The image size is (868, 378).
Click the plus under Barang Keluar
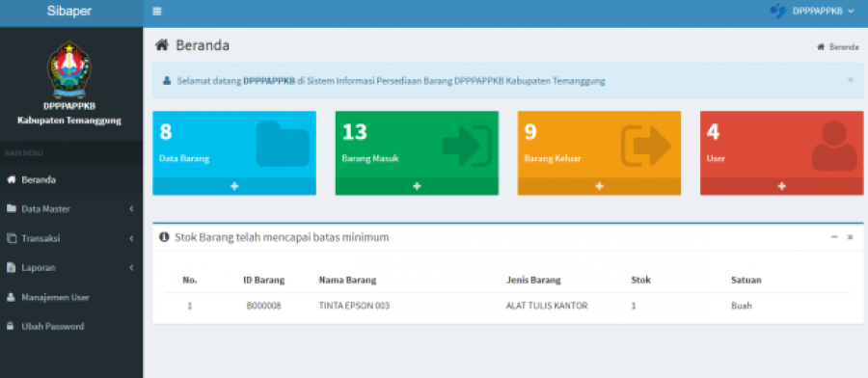(x=599, y=186)
